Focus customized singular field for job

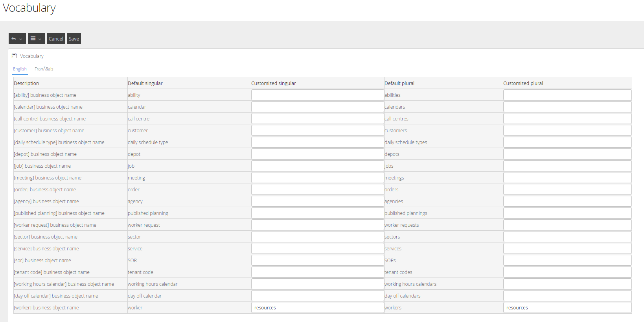[318, 166]
